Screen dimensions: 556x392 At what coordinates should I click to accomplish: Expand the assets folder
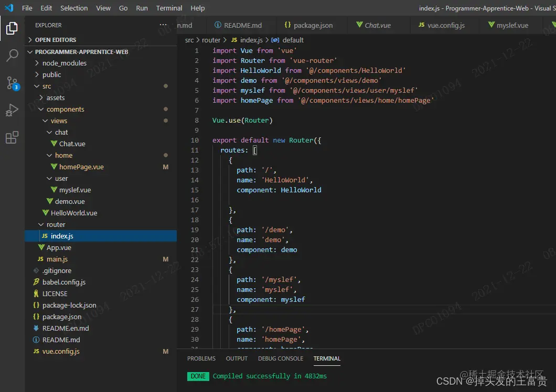click(41, 97)
